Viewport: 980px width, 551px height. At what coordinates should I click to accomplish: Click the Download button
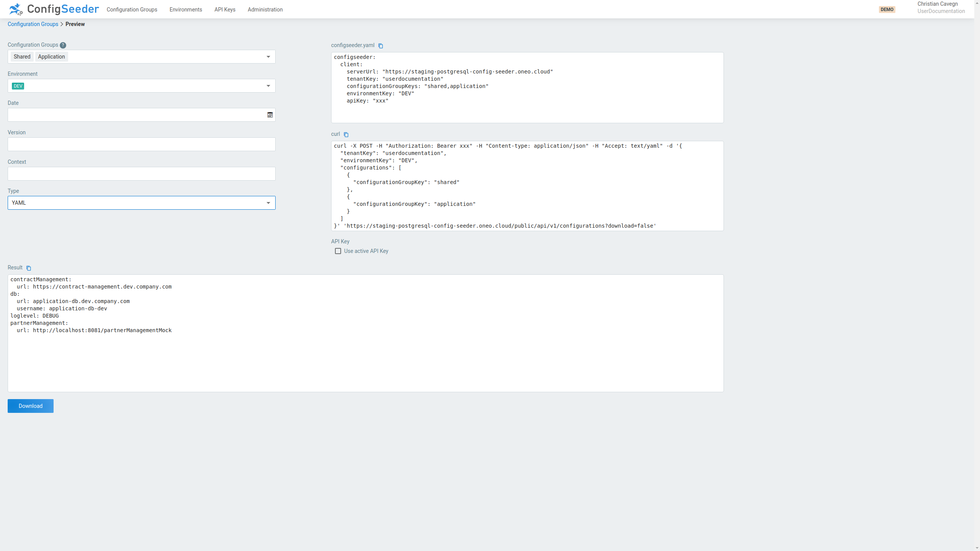30,406
